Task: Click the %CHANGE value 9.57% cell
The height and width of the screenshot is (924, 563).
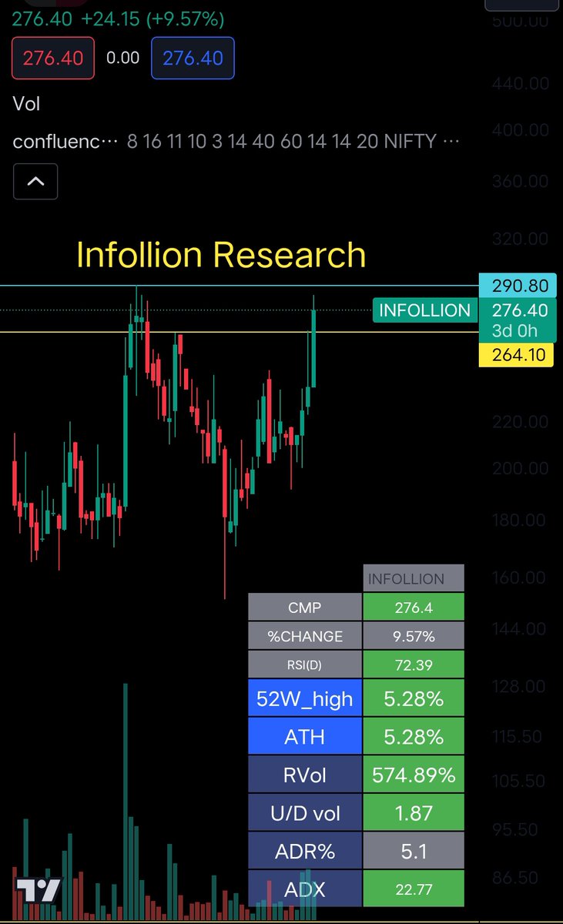Action: (414, 637)
